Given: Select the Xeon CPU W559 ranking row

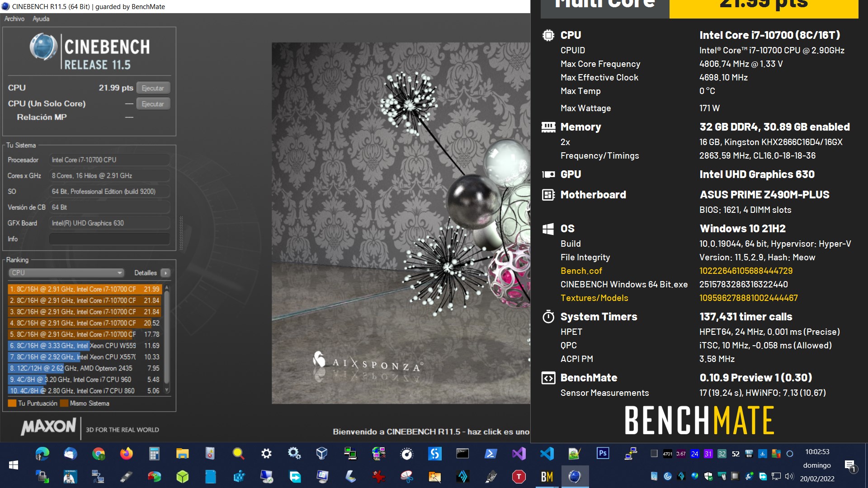Looking at the screenshot, I should pos(85,346).
